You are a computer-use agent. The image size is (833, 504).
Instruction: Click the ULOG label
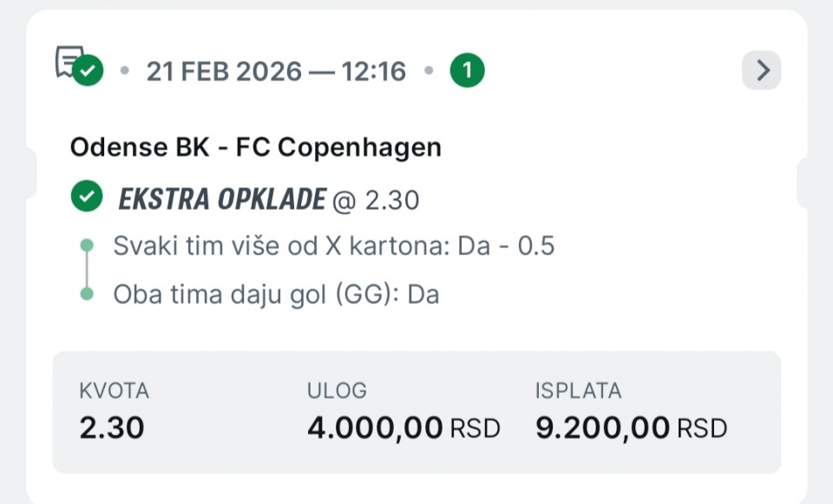click(337, 391)
